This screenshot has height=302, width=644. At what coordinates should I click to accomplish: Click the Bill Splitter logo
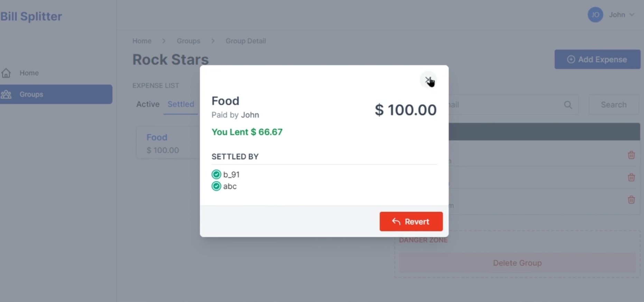click(31, 16)
